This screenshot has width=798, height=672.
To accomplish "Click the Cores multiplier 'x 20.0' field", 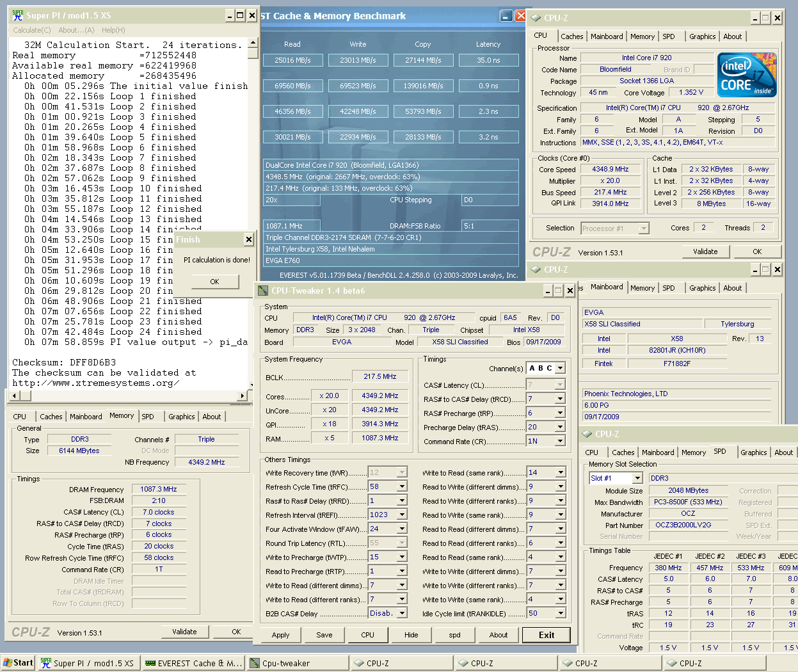I will pos(330,396).
